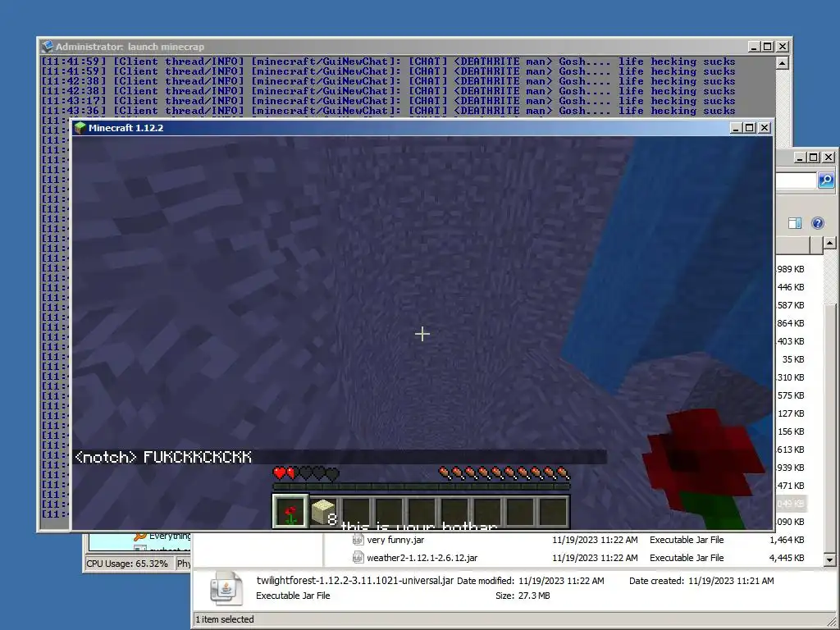Close the launch minecrap console window
Screen dimensions: 840x630
(783, 47)
